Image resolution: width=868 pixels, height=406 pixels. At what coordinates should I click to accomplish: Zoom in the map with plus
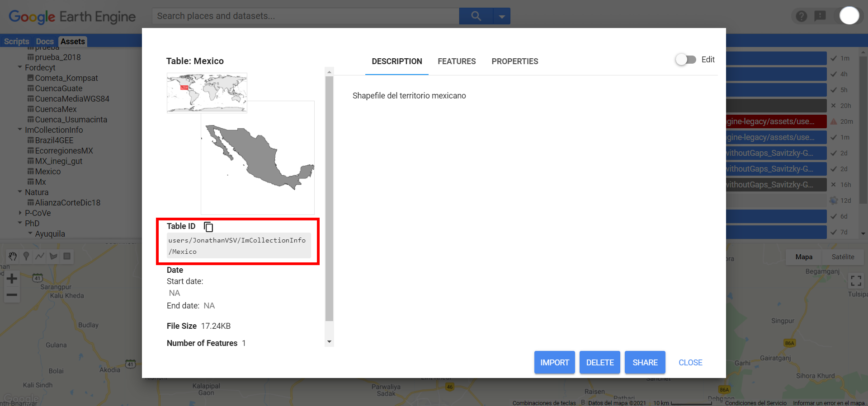click(x=12, y=278)
